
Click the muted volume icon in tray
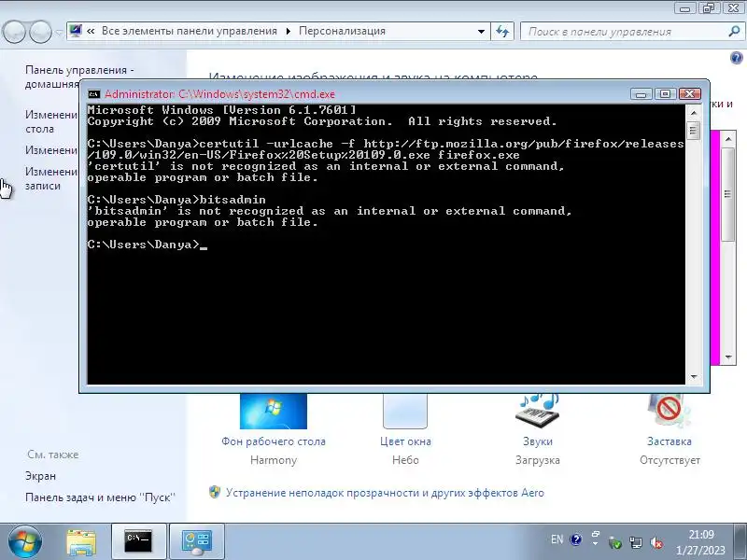click(x=656, y=542)
